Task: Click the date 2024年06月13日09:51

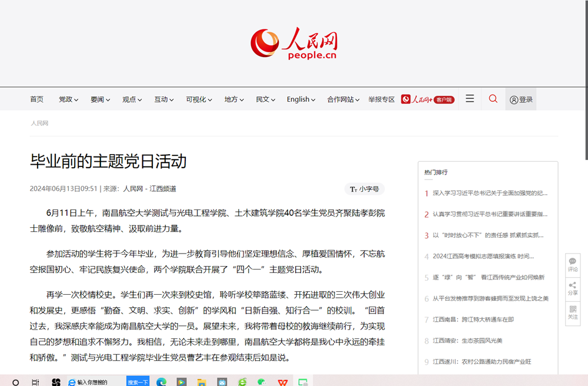Action: pos(64,189)
